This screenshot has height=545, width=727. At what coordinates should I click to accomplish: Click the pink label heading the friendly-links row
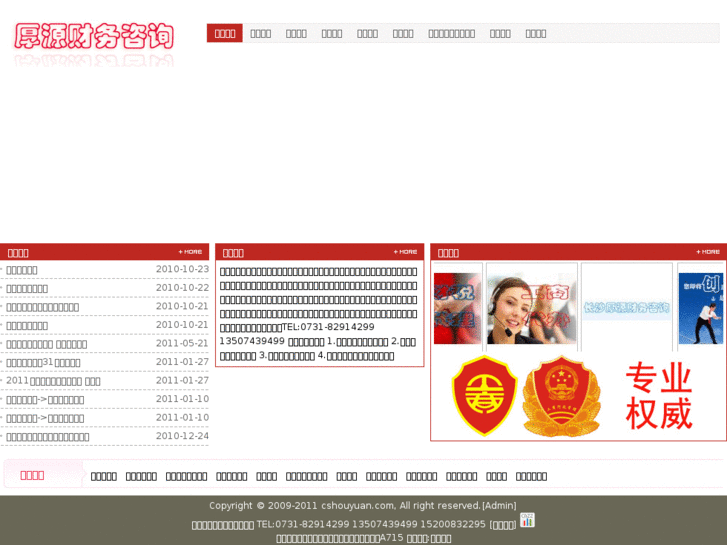pyautogui.click(x=32, y=475)
